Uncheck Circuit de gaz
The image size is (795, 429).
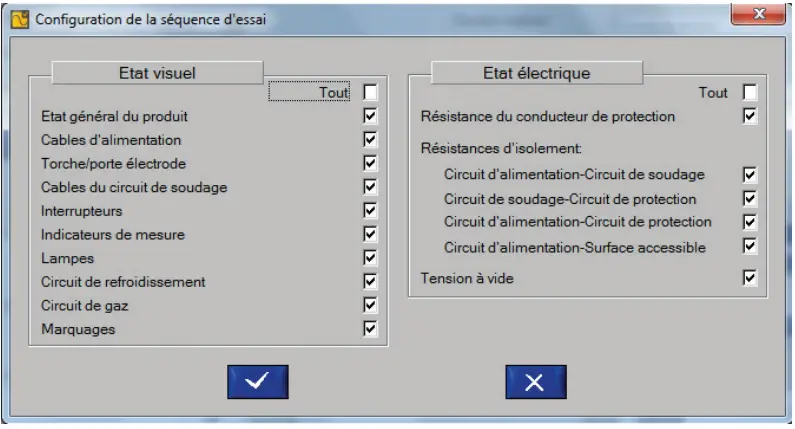[x=370, y=305]
